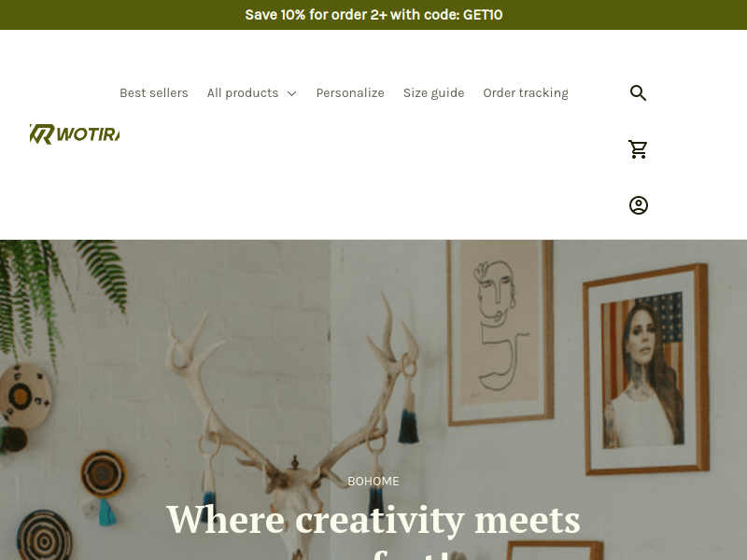Open the All products menu
Image resolution: width=747 pixels, height=560 pixels.
click(251, 92)
